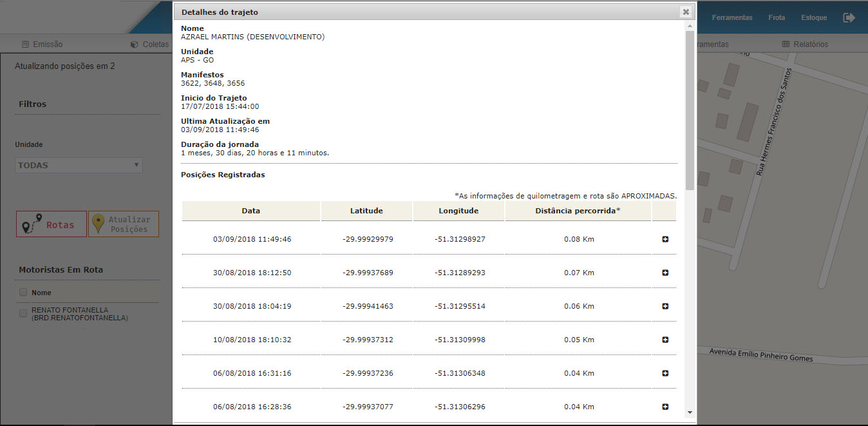Click the Data column header
The height and width of the screenshot is (426, 868).
click(251, 211)
